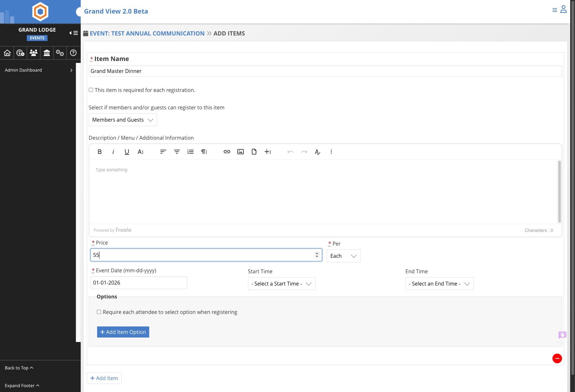Toggle italic formatting in editor

[113, 152]
